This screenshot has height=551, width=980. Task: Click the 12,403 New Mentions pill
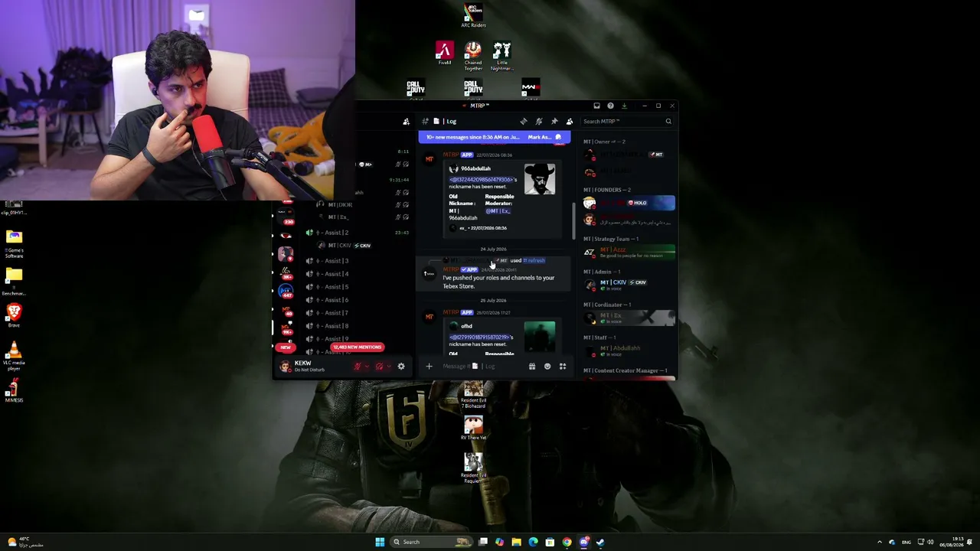coord(357,347)
